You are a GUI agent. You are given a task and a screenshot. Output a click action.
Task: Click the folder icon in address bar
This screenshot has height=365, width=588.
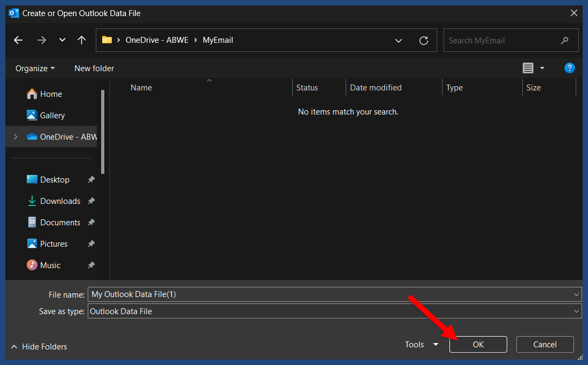pos(107,40)
